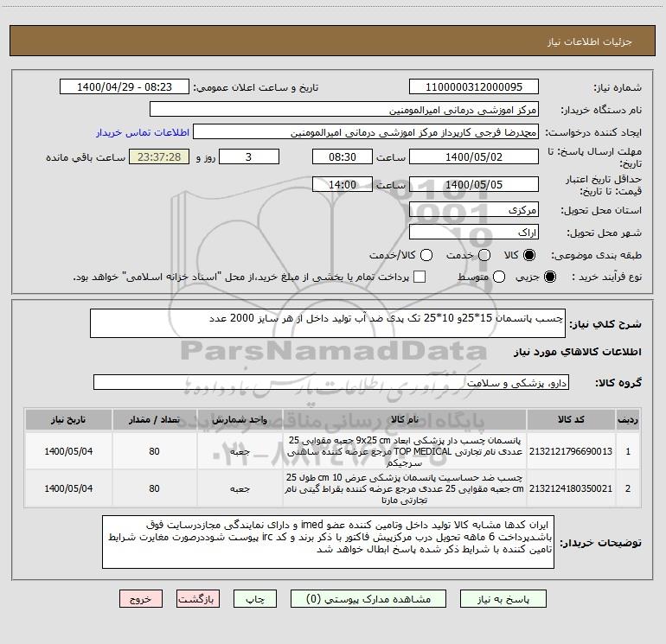The image size is (666, 644).
Task: Click the delivery province field مرکزی
Action: 474,209
